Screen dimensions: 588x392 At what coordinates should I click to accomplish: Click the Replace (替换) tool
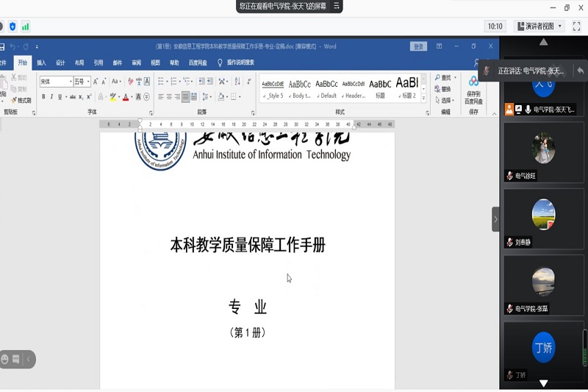(x=442, y=89)
